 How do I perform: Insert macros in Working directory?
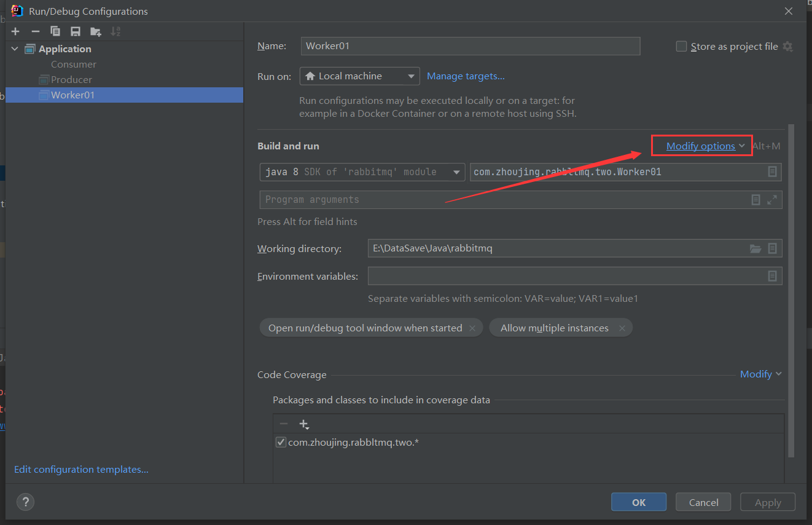(773, 248)
